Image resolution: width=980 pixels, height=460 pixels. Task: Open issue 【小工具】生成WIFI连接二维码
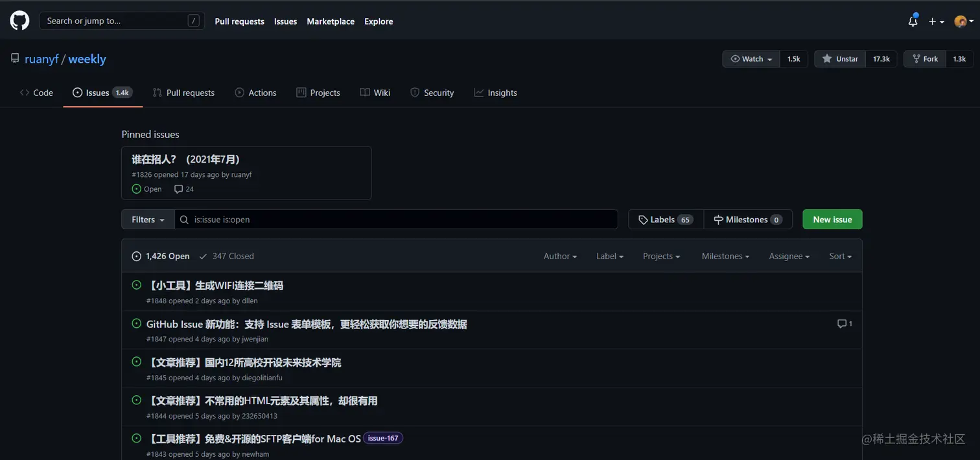215,286
